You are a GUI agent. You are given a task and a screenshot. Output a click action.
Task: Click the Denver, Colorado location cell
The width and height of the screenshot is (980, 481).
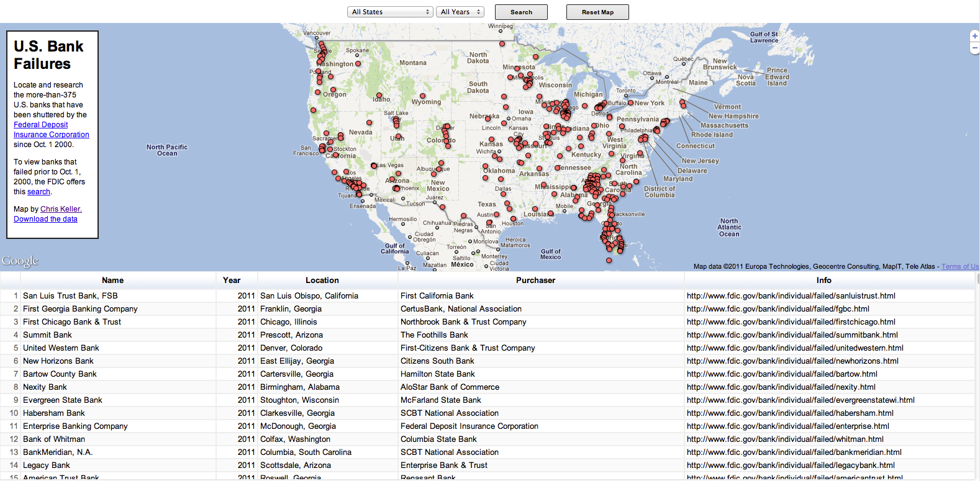pyautogui.click(x=291, y=348)
